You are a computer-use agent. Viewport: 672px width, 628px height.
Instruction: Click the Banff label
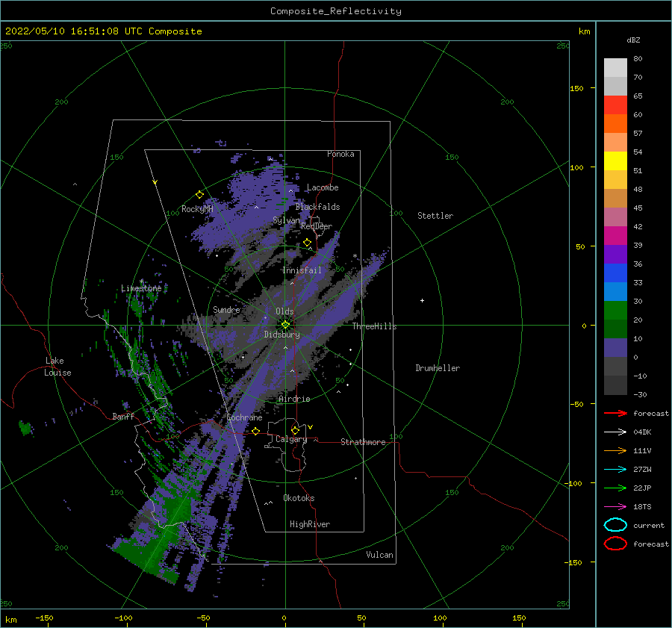click(x=123, y=416)
